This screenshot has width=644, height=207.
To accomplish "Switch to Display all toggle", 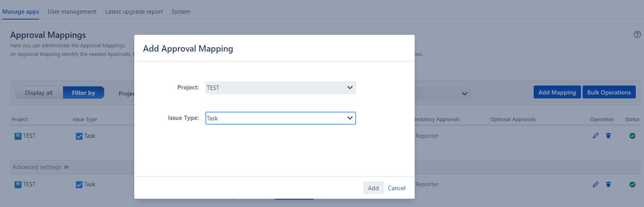I will (x=39, y=93).
